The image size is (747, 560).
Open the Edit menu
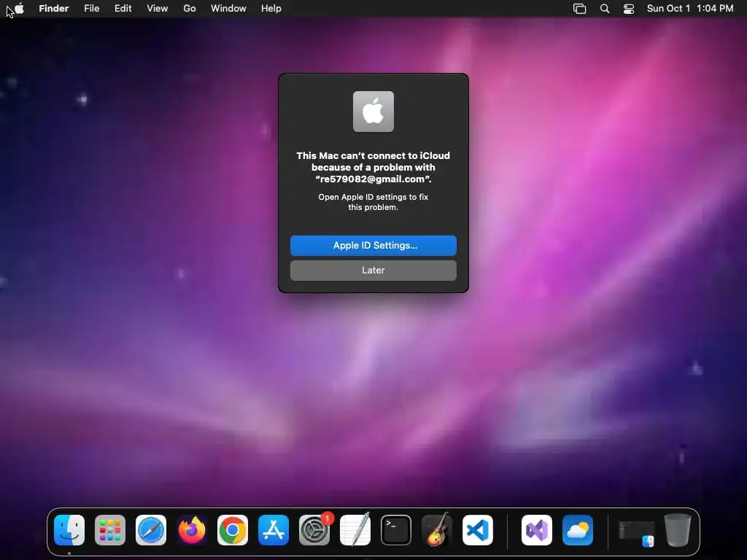123,9
